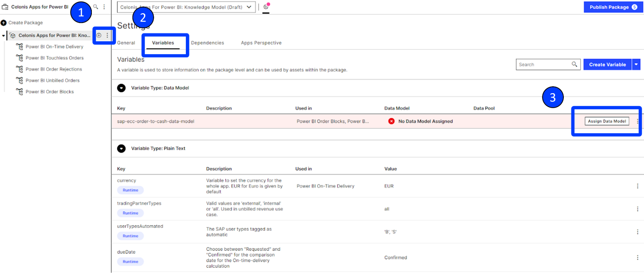
Task: Click the Data Pool column header
Action: 484,108
